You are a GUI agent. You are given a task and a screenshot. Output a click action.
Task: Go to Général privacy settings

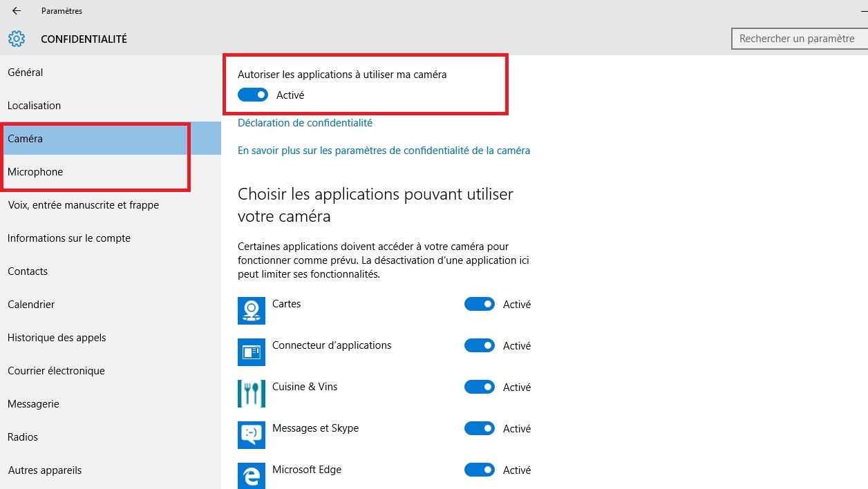(26, 73)
